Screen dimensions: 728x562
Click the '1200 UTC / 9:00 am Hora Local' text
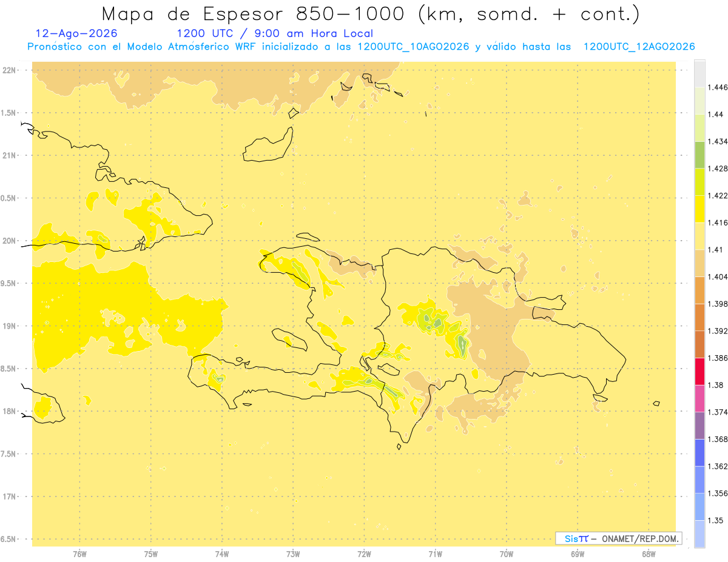pos(275,34)
